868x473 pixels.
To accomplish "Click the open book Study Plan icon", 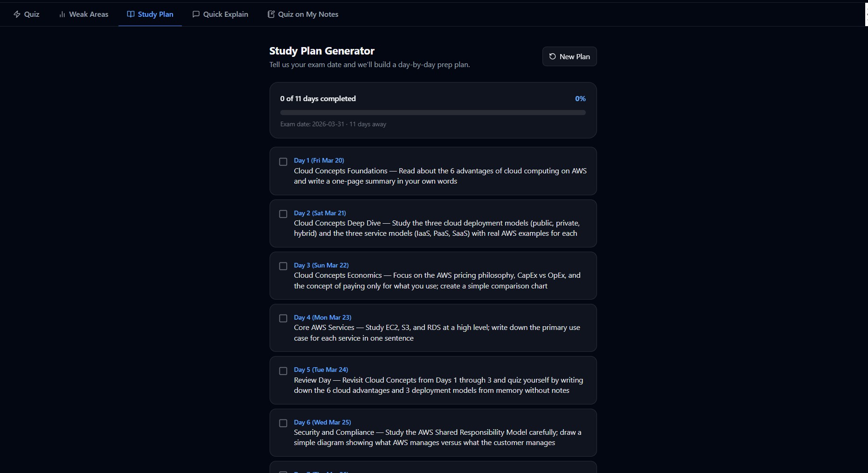I will click(x=131, y=14).
